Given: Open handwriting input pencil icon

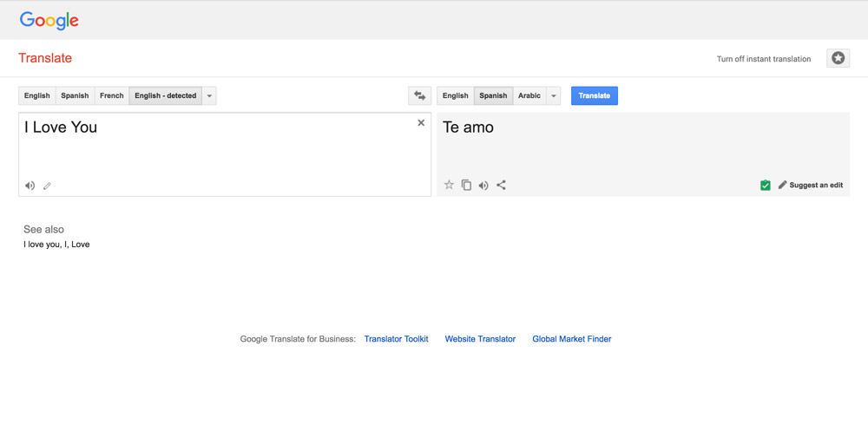Looking at the screenshot, I should point(47,186).
